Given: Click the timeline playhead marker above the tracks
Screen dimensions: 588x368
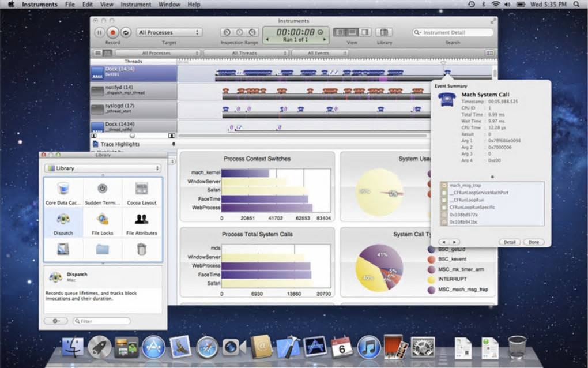Looking at the screenshot, I should [x=443, y=62].
